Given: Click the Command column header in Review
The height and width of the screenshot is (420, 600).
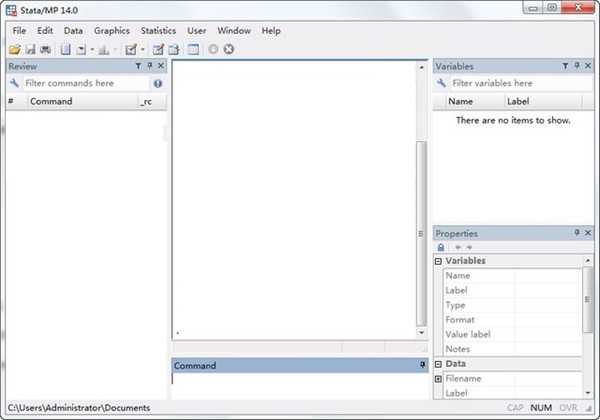Looking at the screenshot, I should [82, 102].
